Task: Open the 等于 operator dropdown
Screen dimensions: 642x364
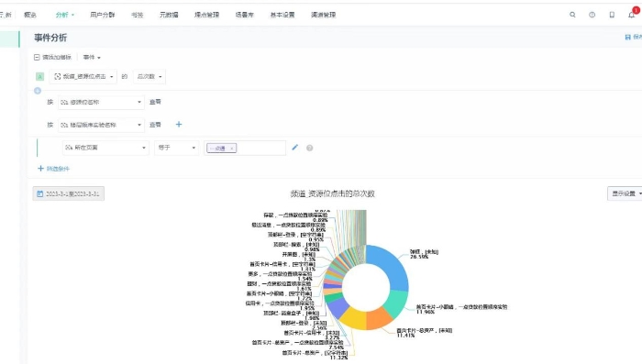Action: pyautogui.click(x=177, y=148)
